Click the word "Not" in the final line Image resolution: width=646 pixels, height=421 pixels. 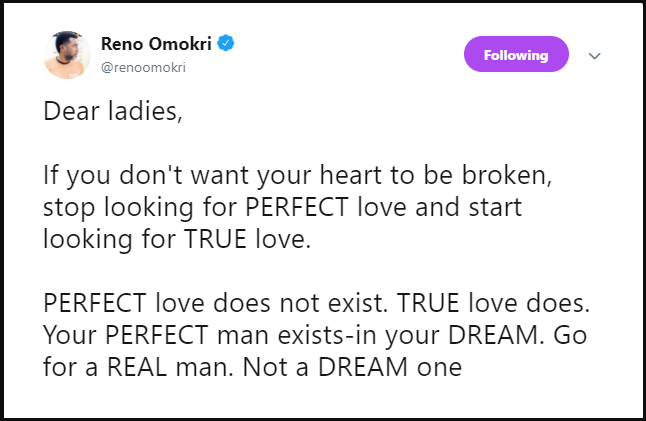(x=263, y=367)
